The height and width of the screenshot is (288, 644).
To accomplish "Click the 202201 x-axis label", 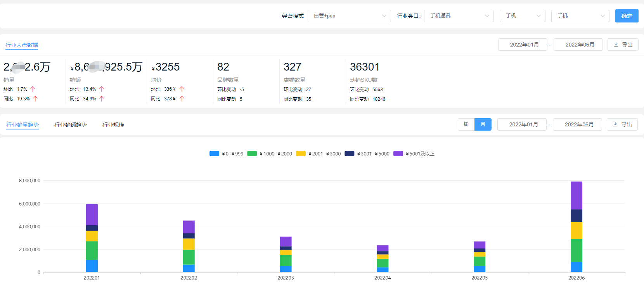I will coord(92,278).
